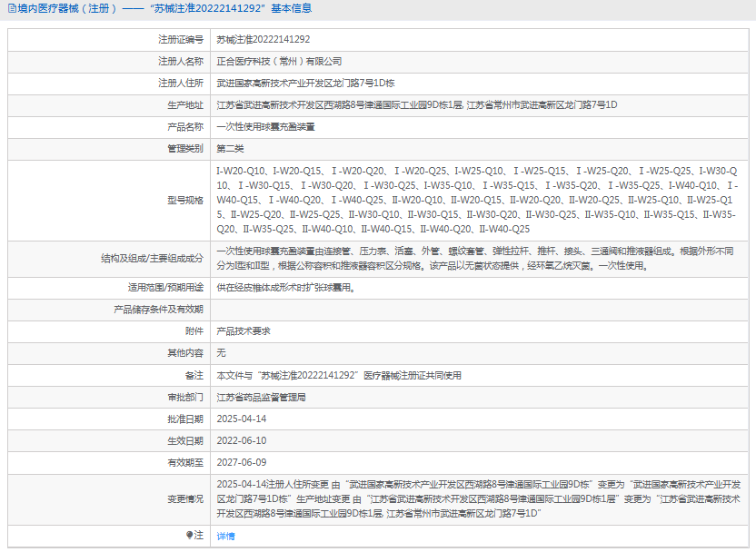
Task: Select the value 产品技术要求
Action: pyautogui.click(x=244, y=330)
